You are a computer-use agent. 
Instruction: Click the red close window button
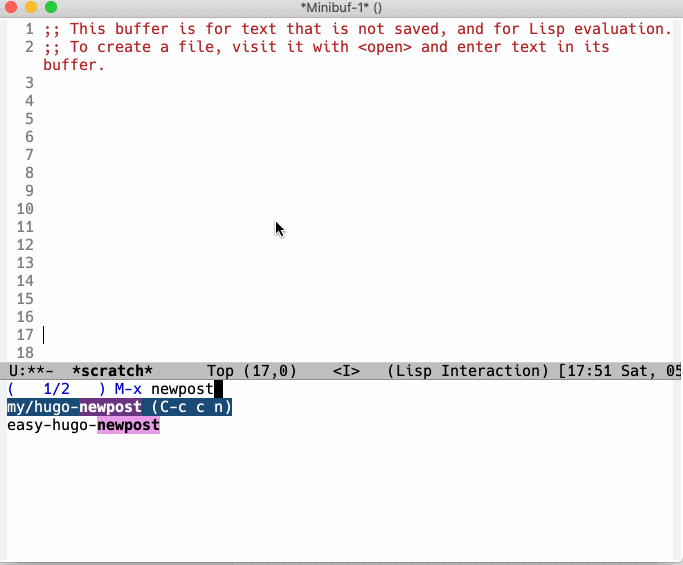(11, 7)
